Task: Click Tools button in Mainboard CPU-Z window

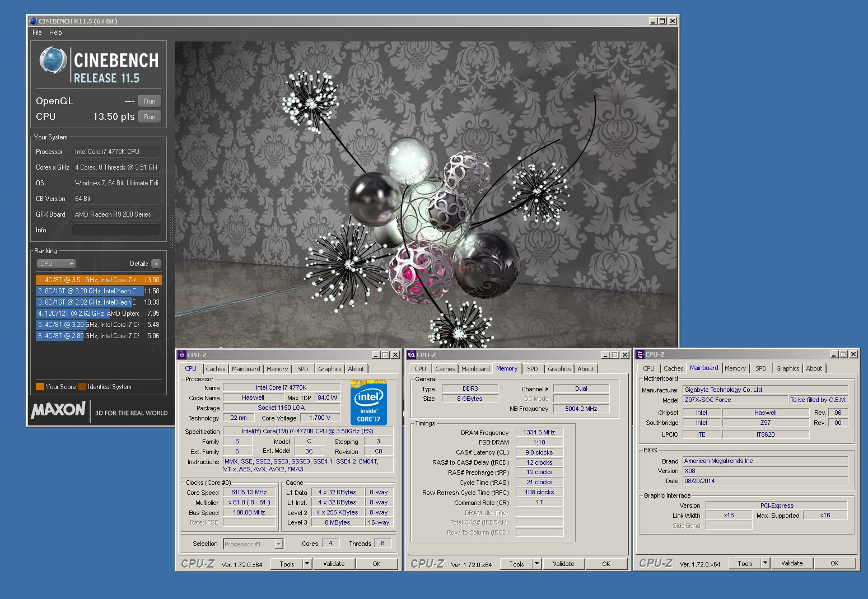Action: click(745, 563)
